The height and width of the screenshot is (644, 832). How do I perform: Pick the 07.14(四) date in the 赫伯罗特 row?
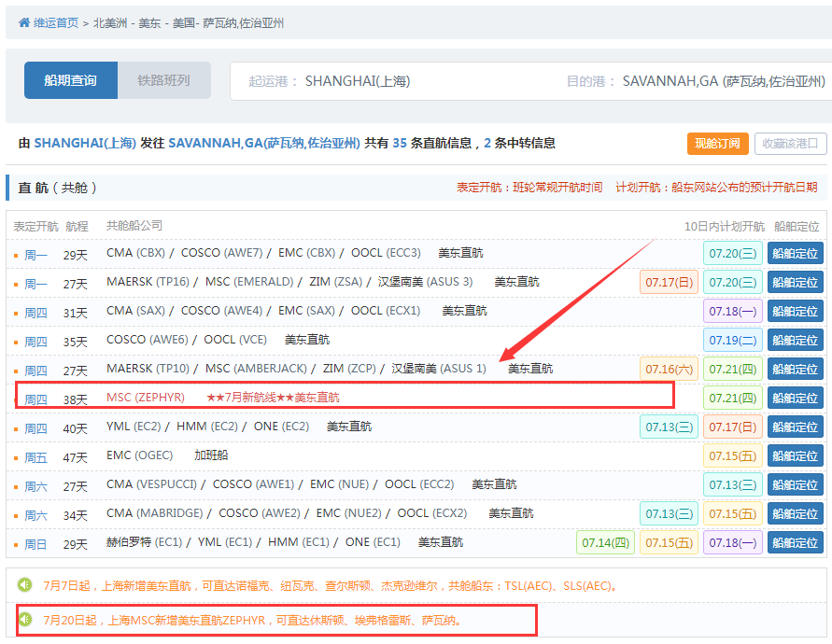[605, 542]
